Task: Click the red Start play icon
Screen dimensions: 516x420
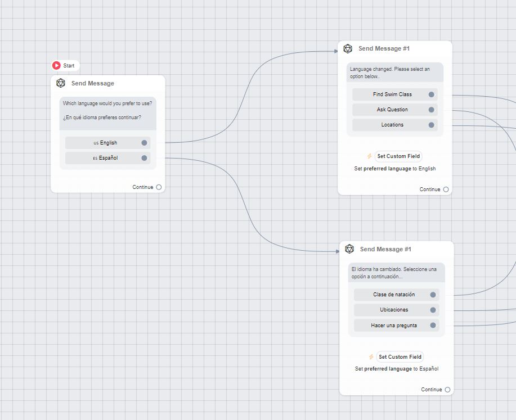Action: 56,65
